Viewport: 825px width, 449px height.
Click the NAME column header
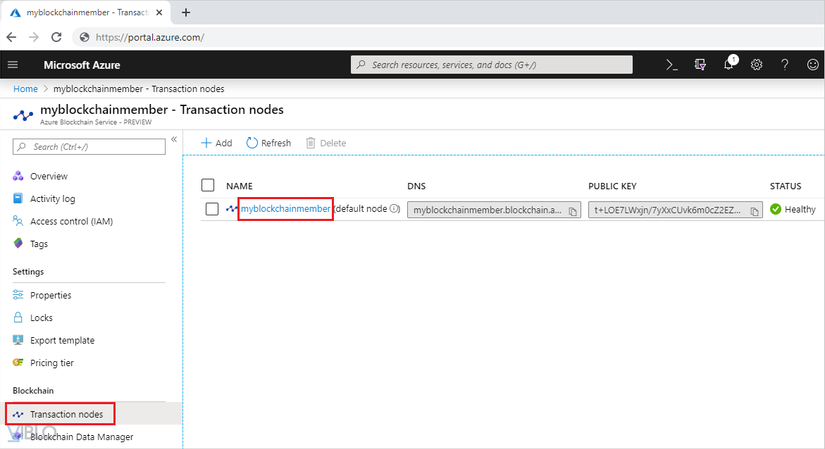239,186
